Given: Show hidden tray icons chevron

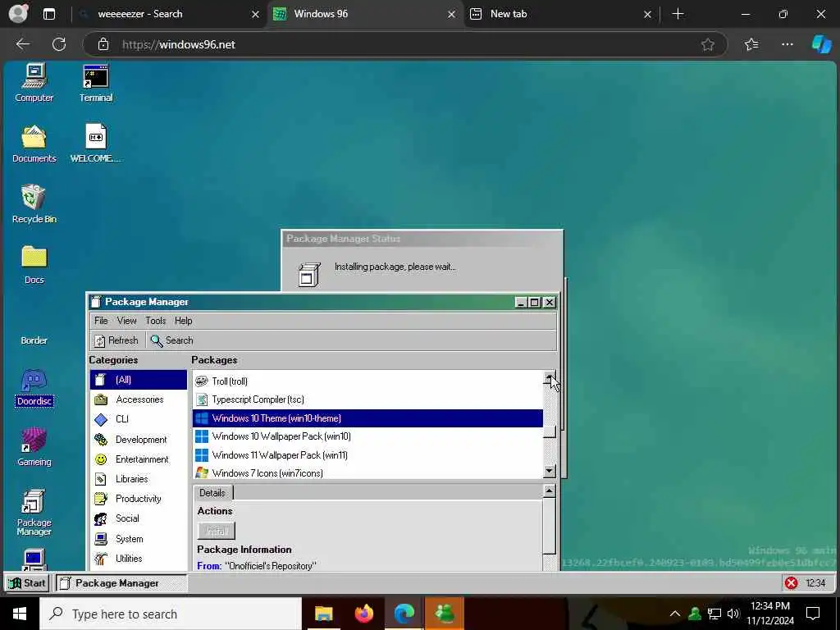Looking at the screenshot, I should (675, 614).
